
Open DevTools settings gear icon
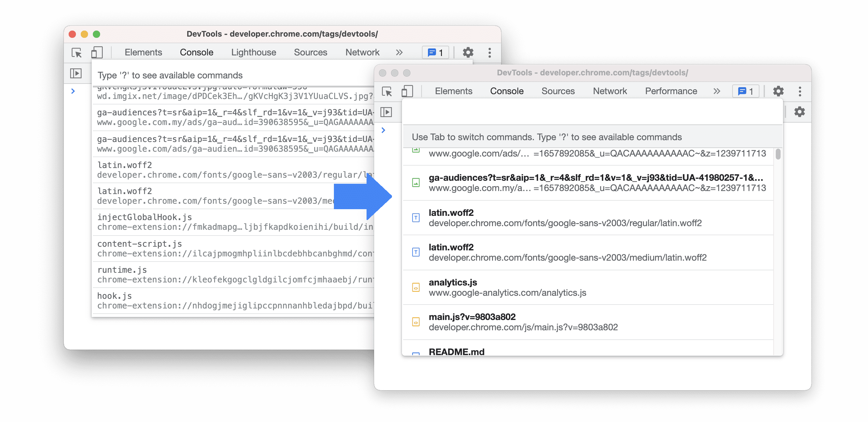pyautogui.click(x=778, y=91)
